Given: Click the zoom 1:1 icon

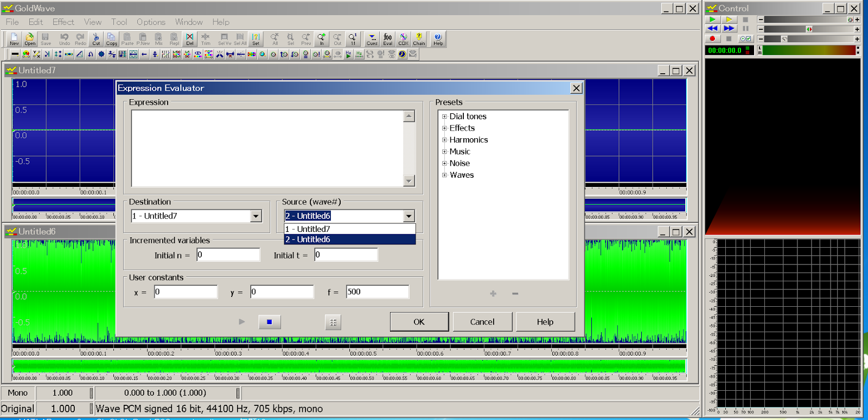Looking at the screenshot, I should 353,39.
